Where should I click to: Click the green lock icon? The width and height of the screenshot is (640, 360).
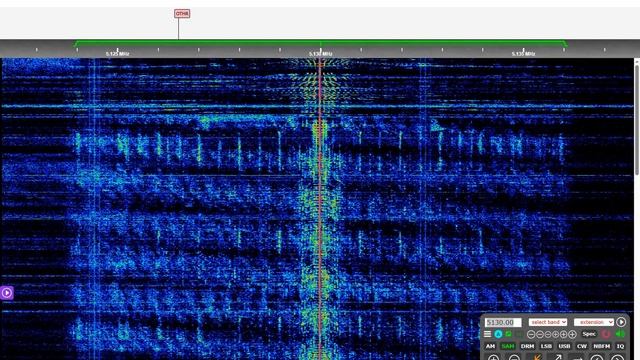(x=508, y=333)
